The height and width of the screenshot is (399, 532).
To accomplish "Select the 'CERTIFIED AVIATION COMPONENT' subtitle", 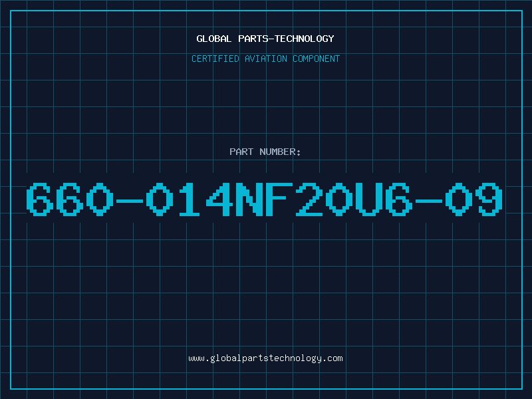I will [265, 59].
